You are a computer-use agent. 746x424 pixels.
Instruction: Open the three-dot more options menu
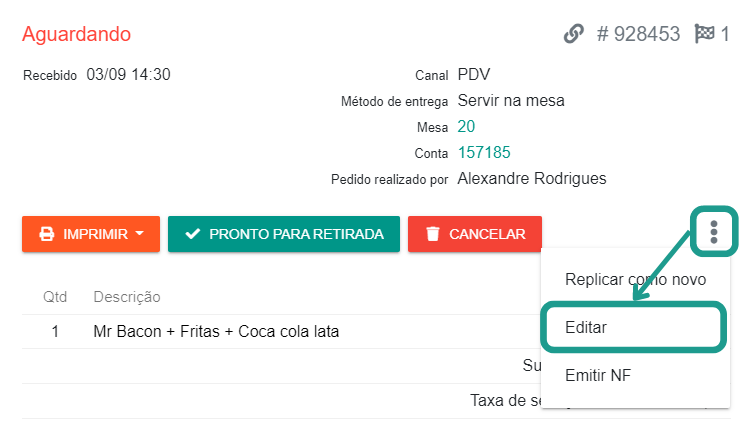(713, 233)
